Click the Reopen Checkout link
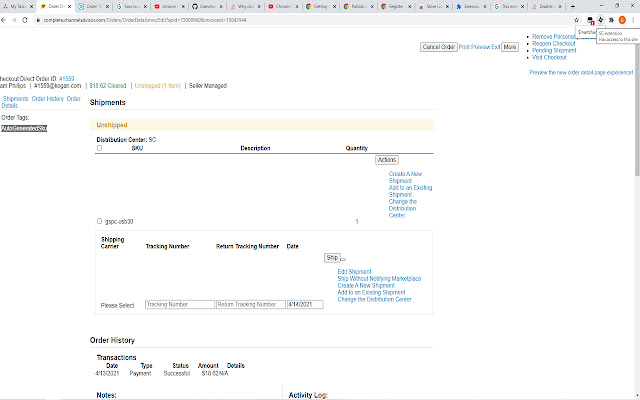The height and width of the screenshot is (400, 640). click(553, 43)
